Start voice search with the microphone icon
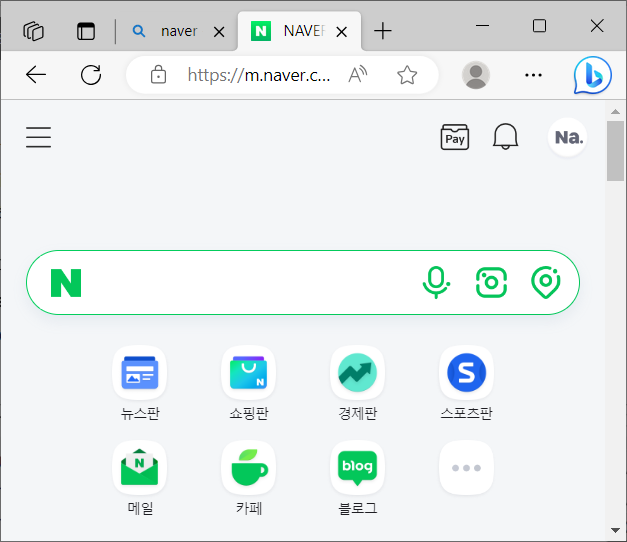The image size is (627, 542). 436,282
